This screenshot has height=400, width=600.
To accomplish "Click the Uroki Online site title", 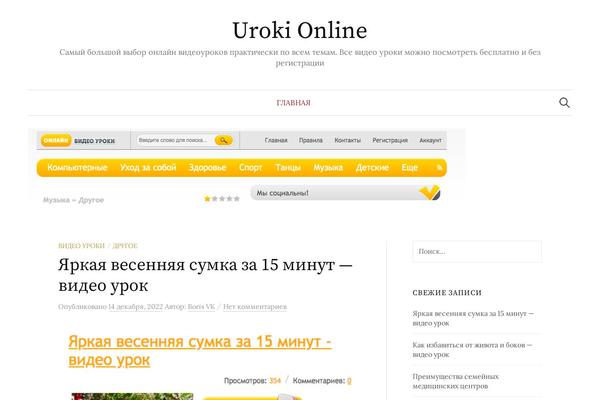I will click(x=300, y=30).
